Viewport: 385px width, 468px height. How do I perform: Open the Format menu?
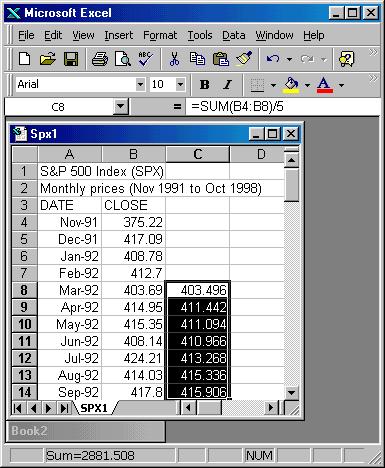click(160, 35)
